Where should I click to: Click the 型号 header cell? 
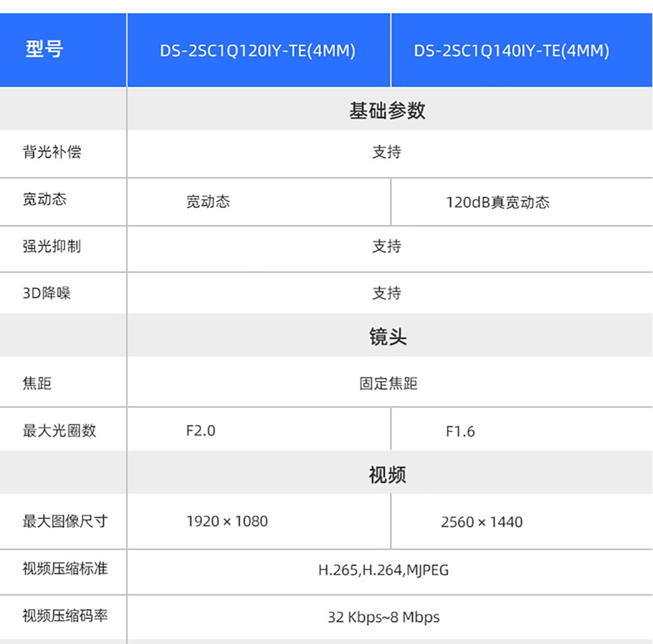click(x=63, y=49)
